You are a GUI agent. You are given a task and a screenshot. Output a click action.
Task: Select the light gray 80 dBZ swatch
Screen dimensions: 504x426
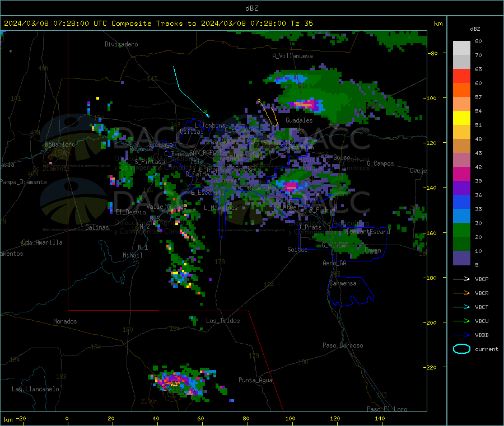coord(461,48)
